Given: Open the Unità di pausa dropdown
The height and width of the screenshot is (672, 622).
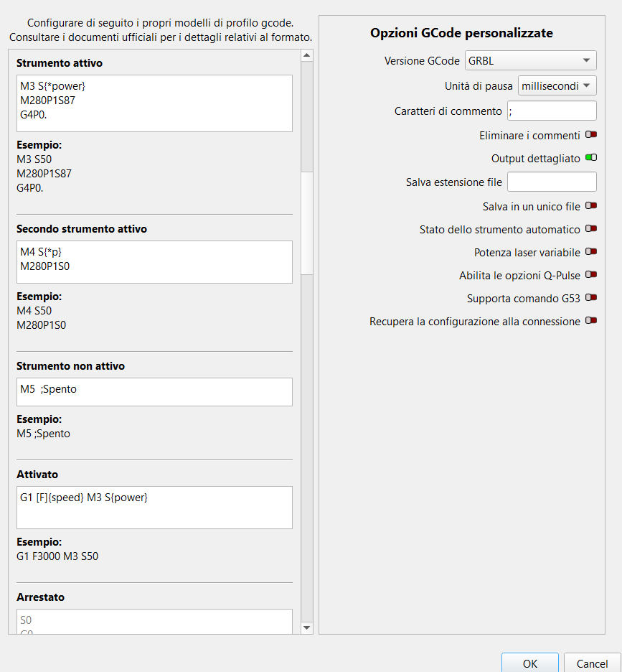Looking at the screenshot, I should click(x=557, y=86).
